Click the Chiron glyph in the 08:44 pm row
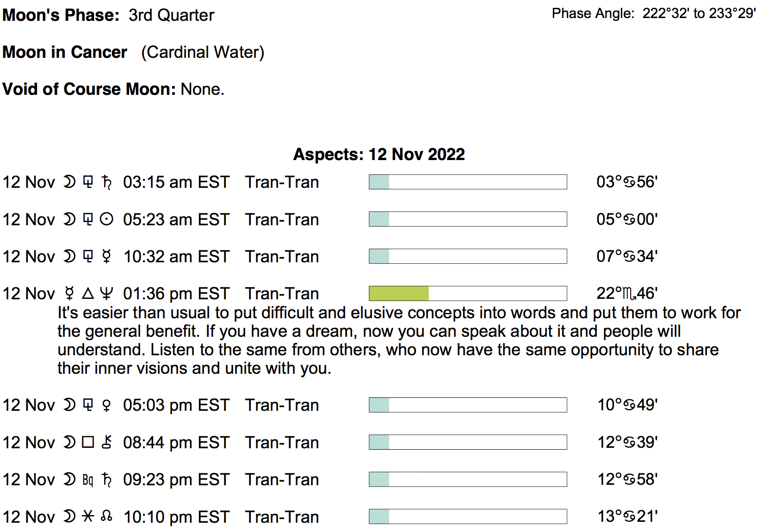 [x=106, y=442]
